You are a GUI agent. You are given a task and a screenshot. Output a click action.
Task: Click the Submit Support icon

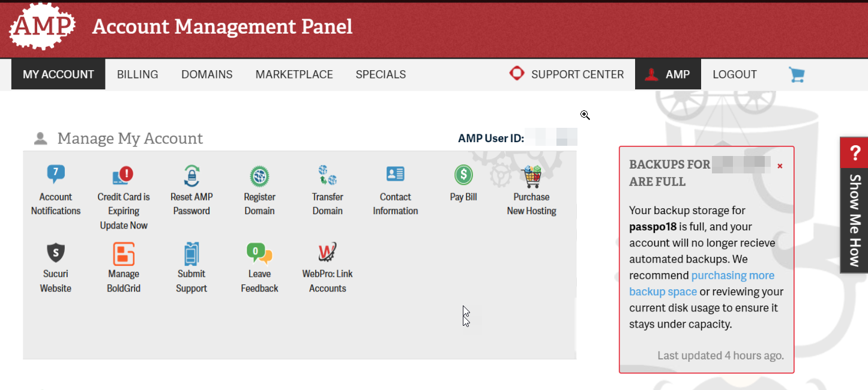pos(191,253)
